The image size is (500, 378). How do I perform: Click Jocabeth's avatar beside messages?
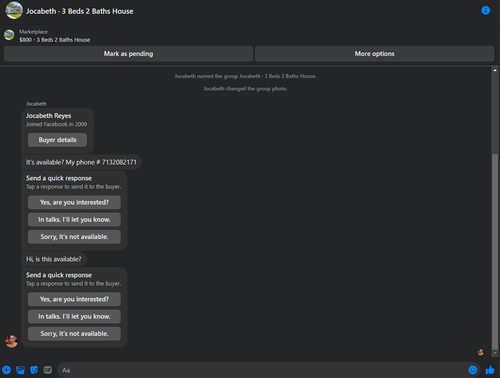tap(11, 341)
